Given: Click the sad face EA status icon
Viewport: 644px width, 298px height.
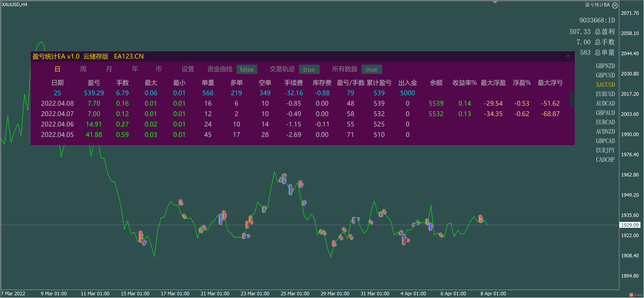Looking at the screenshot, I should click(x=615, y=5).
